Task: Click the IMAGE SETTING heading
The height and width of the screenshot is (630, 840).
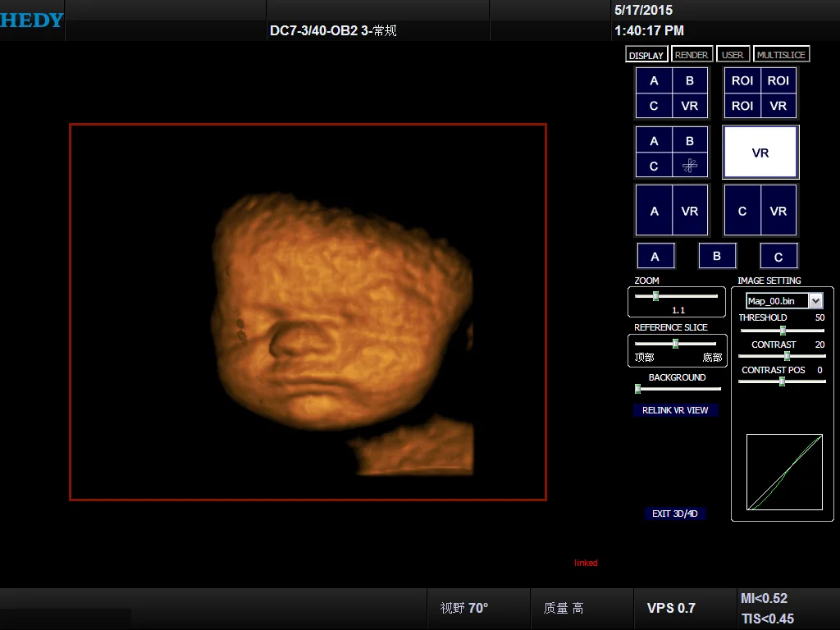Action: pos(769,281)
